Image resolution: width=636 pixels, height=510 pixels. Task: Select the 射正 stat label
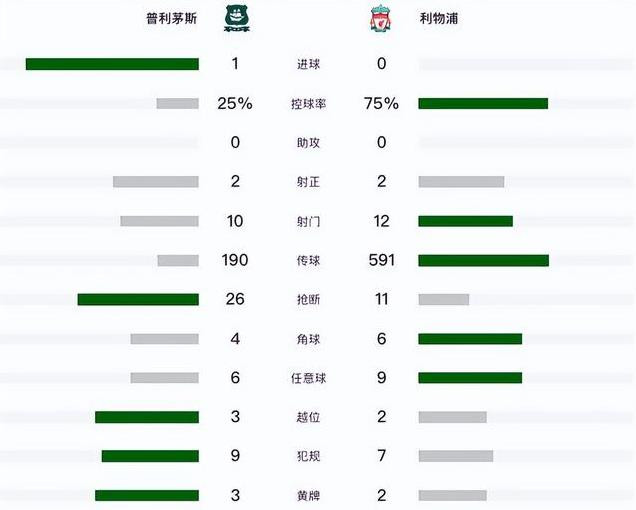[x=308, y=182]
